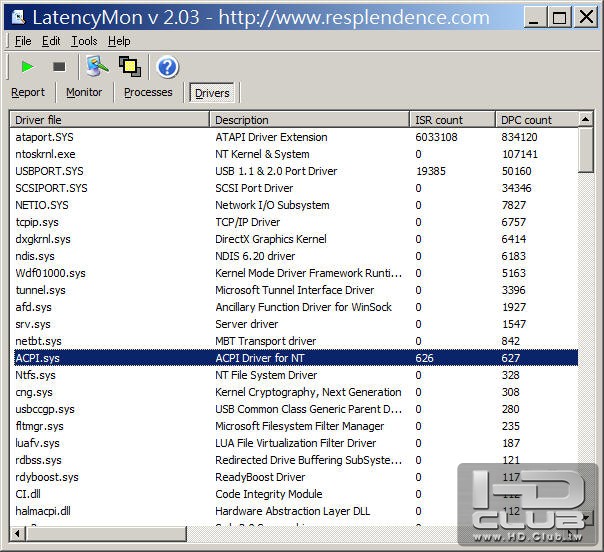Start monitoring with the green play icon
The image size is (604, 552).
click(28, 67)
